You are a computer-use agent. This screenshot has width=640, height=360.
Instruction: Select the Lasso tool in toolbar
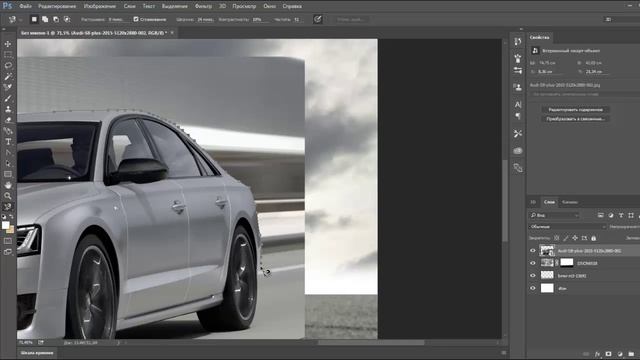(x=8, y=65)
